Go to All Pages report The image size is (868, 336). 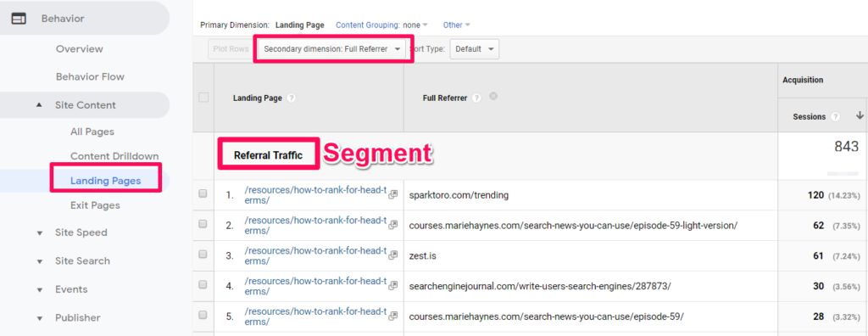pyautogui.click(x=92, y=132)
